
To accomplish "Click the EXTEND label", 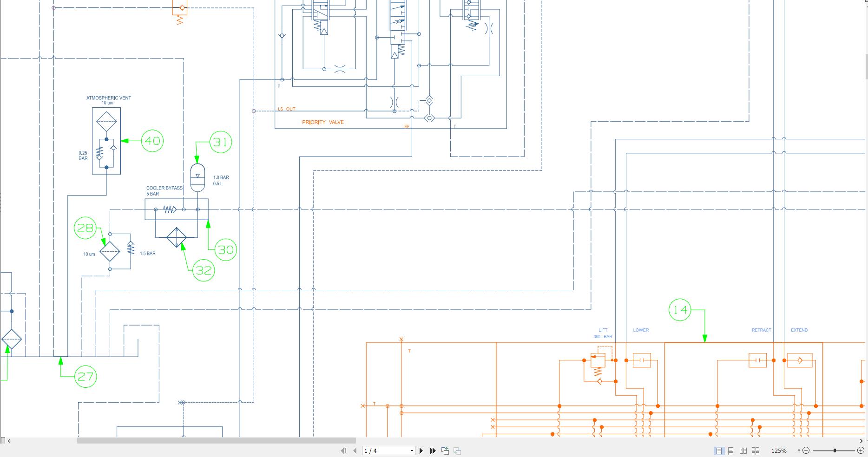I will point(799,330).
